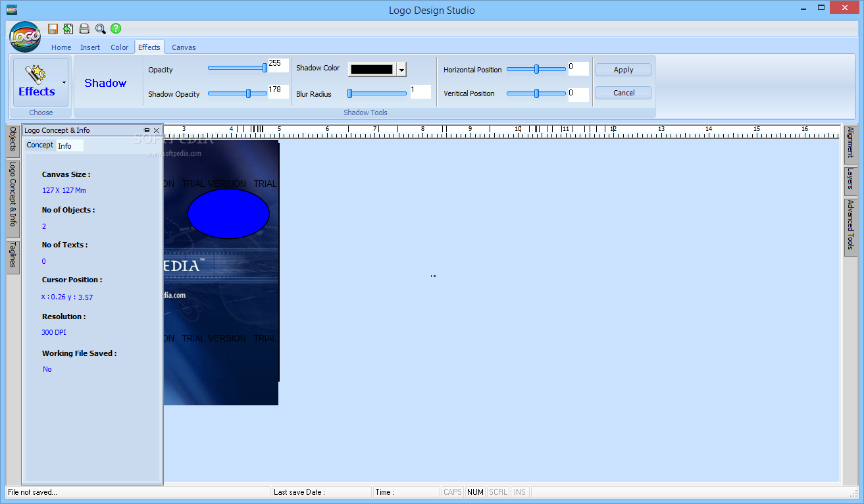Switch to the Home ribbon tab
Image resolution: width=864 pixels, height=504 pixels.
click(x=61, y=47)
